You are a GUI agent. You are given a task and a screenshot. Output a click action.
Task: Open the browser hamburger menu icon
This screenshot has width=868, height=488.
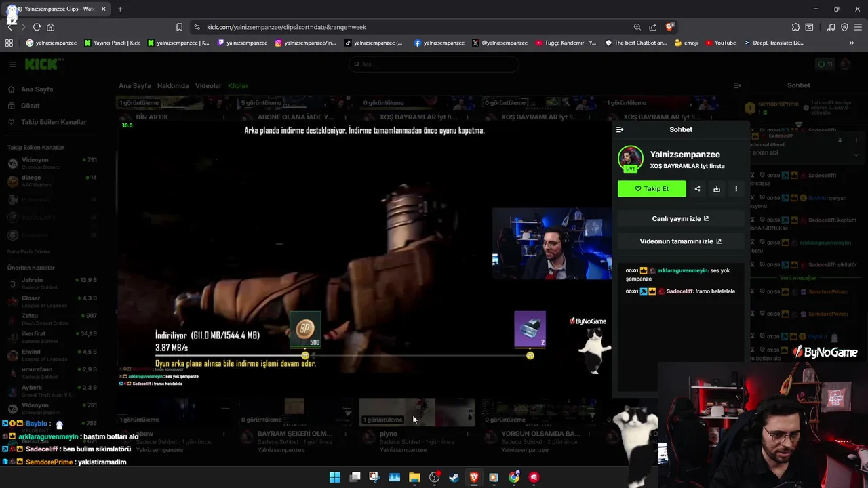coord(858,27)
